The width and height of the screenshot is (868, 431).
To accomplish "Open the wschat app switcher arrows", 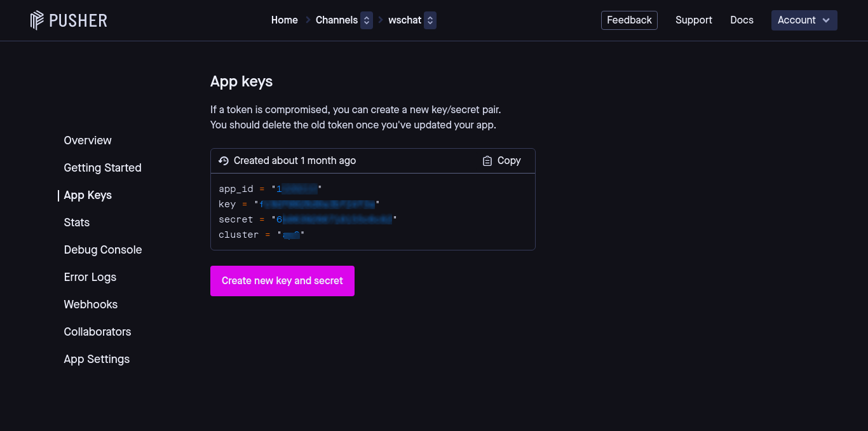I will pos(430,20).
